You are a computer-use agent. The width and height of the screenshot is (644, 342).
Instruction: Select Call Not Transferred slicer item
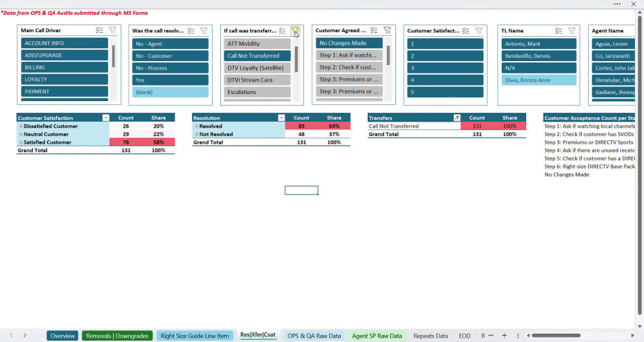tap(257, 56)
